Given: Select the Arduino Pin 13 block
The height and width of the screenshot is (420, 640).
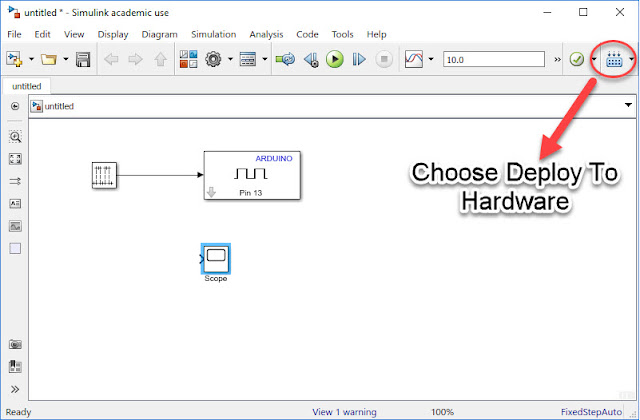Looking at the screenshot, I should pos(252,176).
